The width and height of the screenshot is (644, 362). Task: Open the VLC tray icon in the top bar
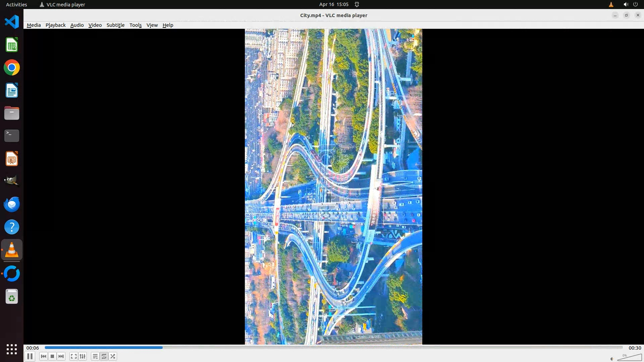tap(611, 4)
